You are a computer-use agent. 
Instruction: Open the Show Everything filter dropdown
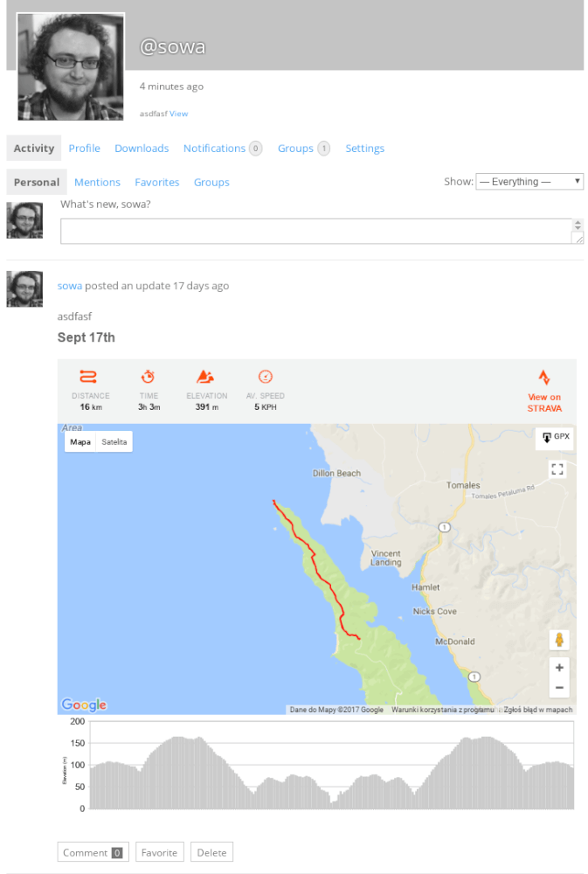[529, 182]
